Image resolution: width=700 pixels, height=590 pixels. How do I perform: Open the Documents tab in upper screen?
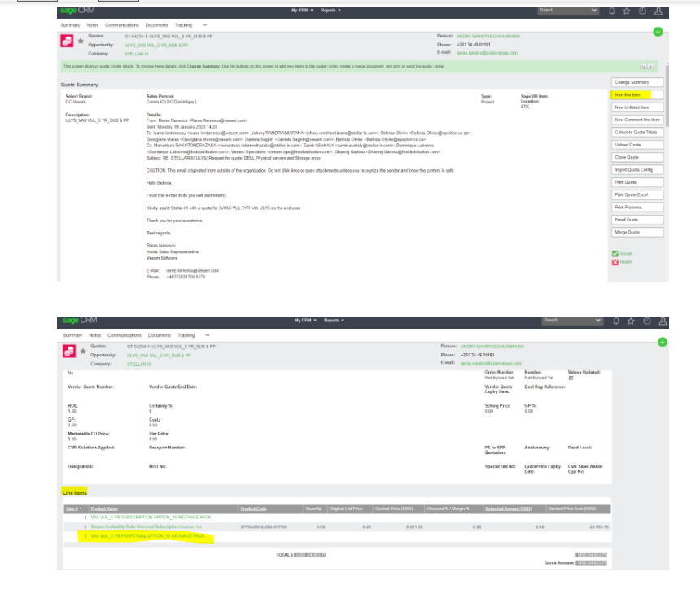tap(159, 25)
